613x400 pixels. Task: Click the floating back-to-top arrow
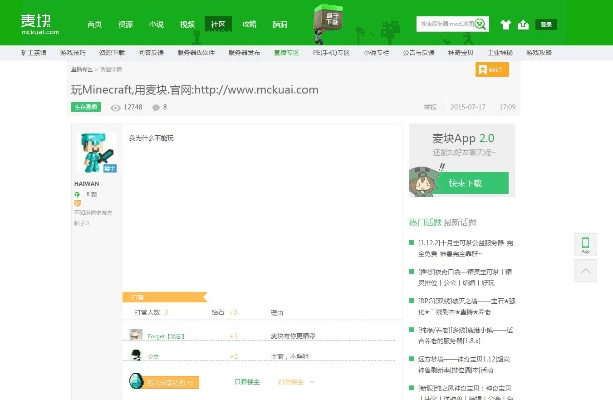click(585, 271)
